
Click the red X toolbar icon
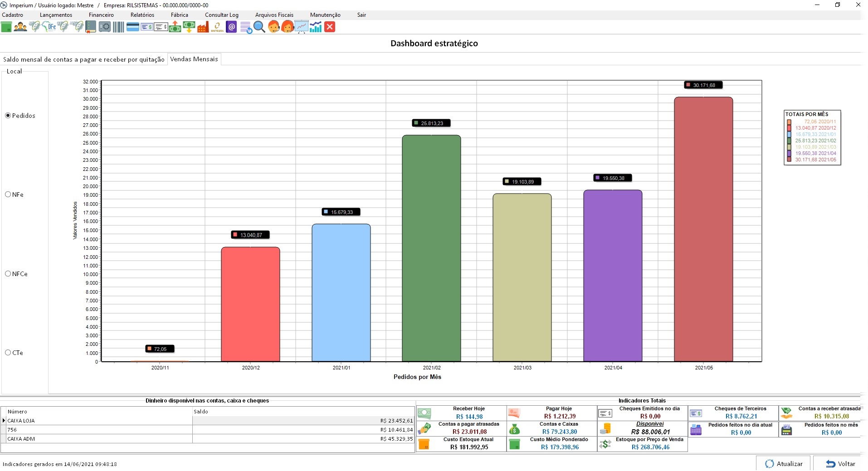click(330, 27)
